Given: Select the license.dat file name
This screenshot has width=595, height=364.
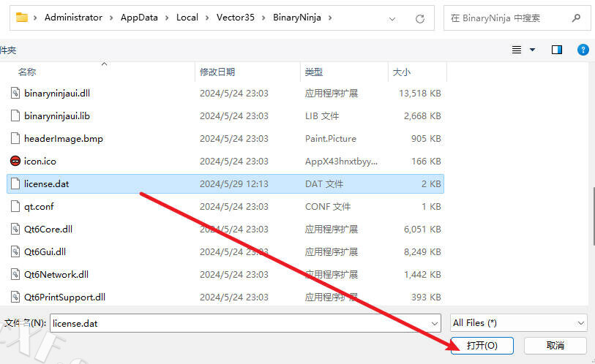Looking at the screenshot, I should [46, 184].
